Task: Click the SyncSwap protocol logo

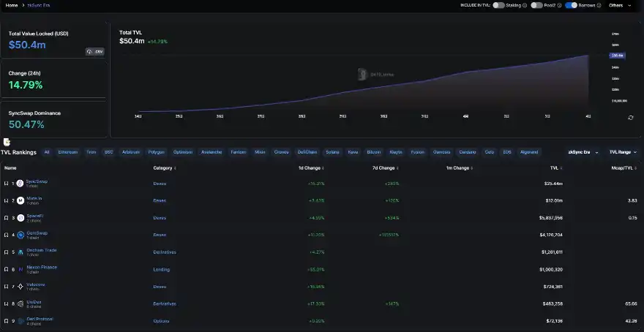Action: (20, 184)
